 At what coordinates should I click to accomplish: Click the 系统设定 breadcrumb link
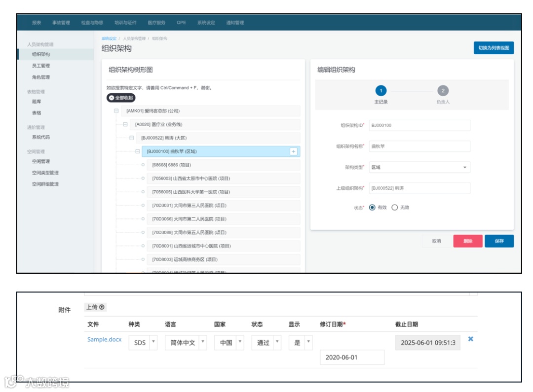click(109, 38)
